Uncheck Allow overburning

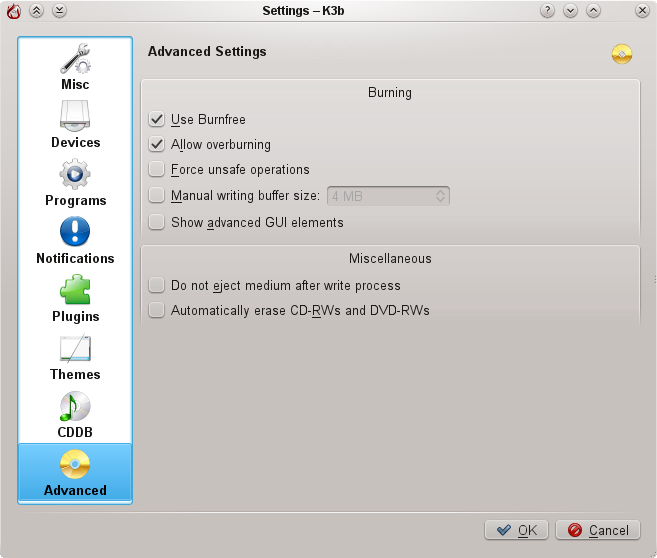tap(156, 145)
